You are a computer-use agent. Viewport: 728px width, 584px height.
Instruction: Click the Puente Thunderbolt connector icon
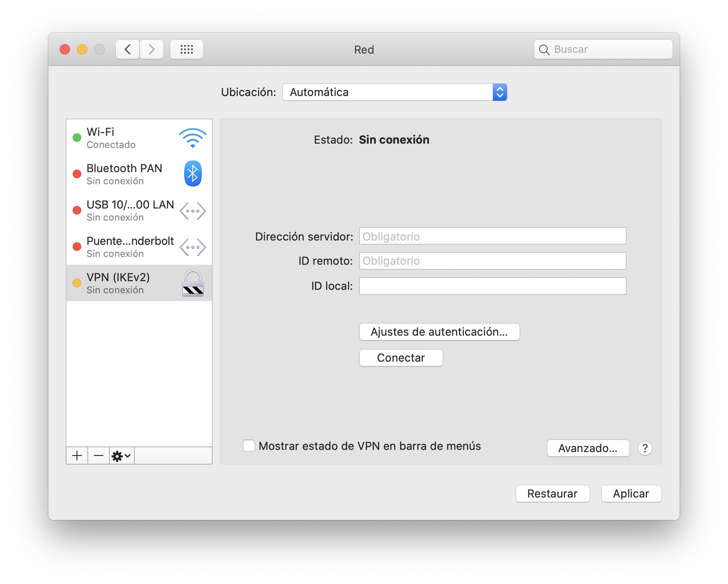(x=192, y=247)
